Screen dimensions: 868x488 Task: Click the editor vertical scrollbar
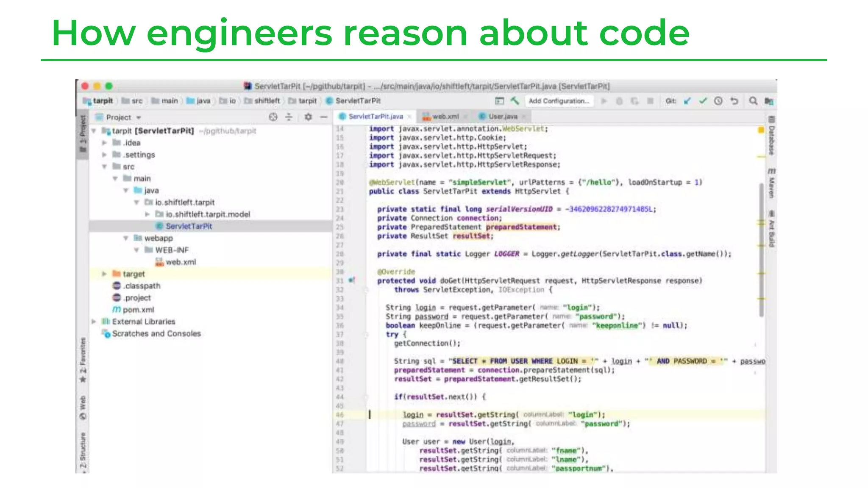click(x=761, y=250)
